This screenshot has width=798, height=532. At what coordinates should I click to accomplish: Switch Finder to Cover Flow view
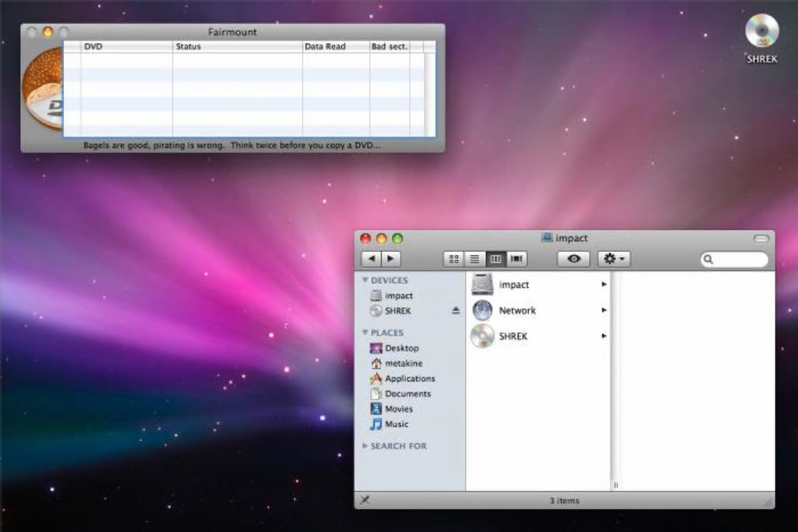[516, 259]
